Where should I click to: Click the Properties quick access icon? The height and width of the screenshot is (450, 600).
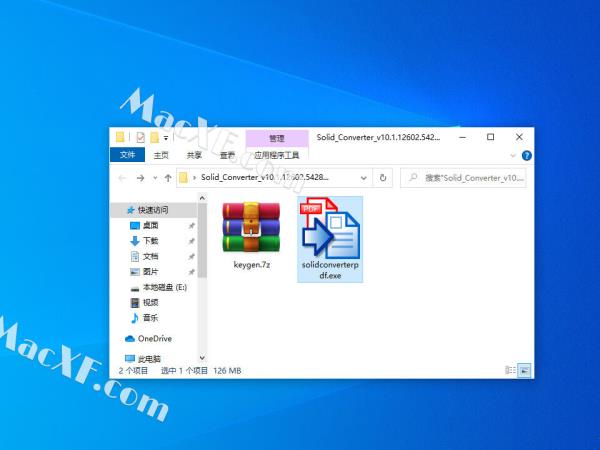[x=140, y=137]
